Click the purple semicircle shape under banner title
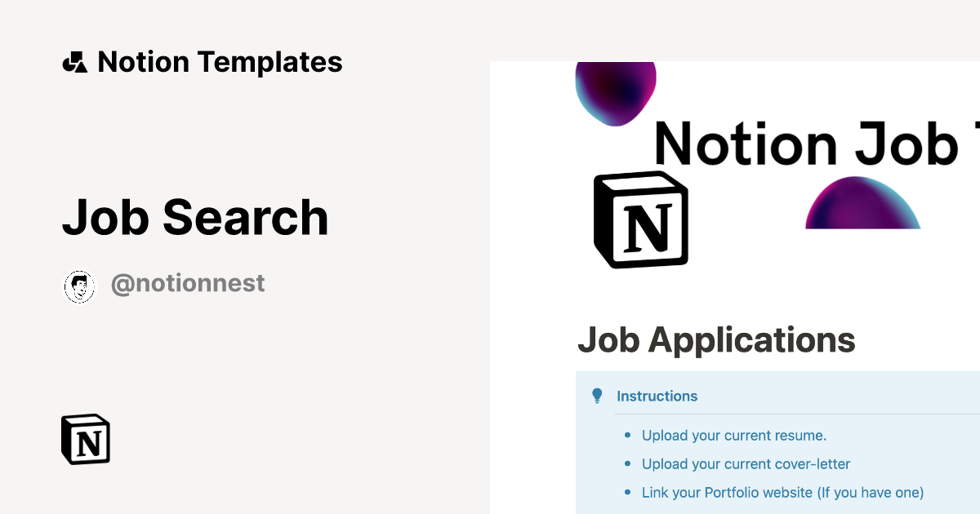The width and height of the screenshot is (980, 514). [x=862, y=206]
